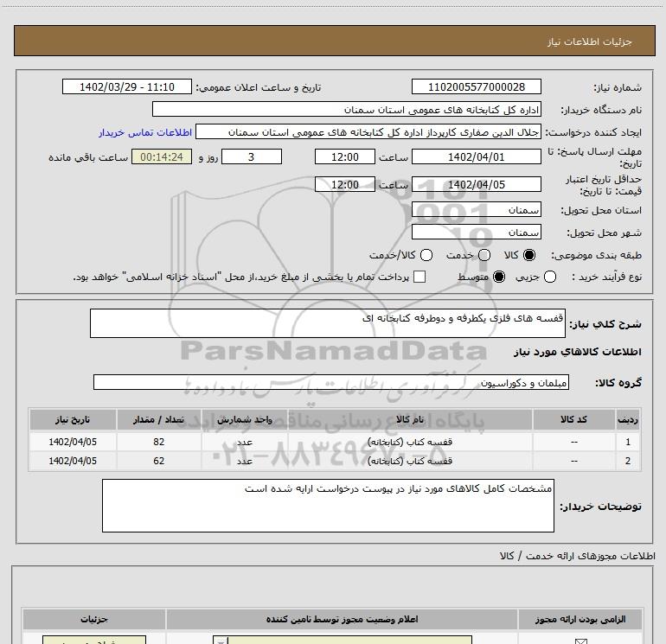Select the خدمت radio button
This screenshot has width=666, height=644.
(484, 255)
